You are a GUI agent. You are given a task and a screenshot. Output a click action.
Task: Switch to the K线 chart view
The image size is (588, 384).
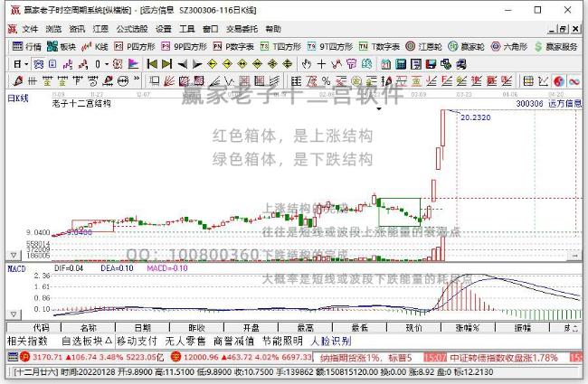[x=95, y=46]
